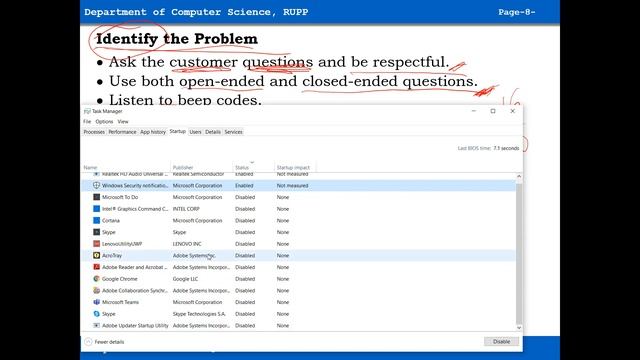Viewport: 640px width, 360px height.
Task: Click the Skype Technologies S.A. publisher cell
Action: tap(199, 314)
